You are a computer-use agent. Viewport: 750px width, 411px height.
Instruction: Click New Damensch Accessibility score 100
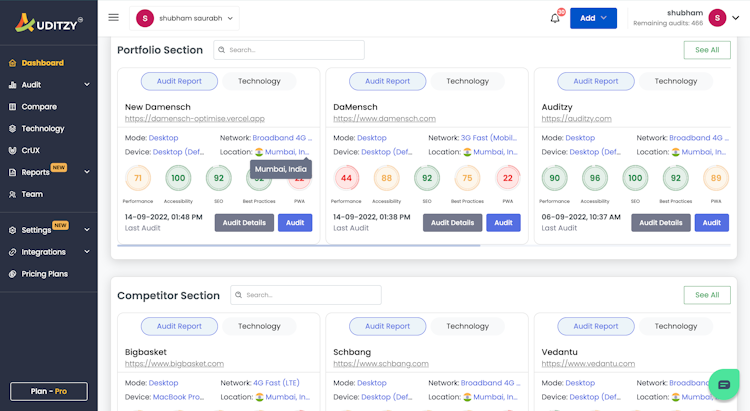(x=178, y=178)
